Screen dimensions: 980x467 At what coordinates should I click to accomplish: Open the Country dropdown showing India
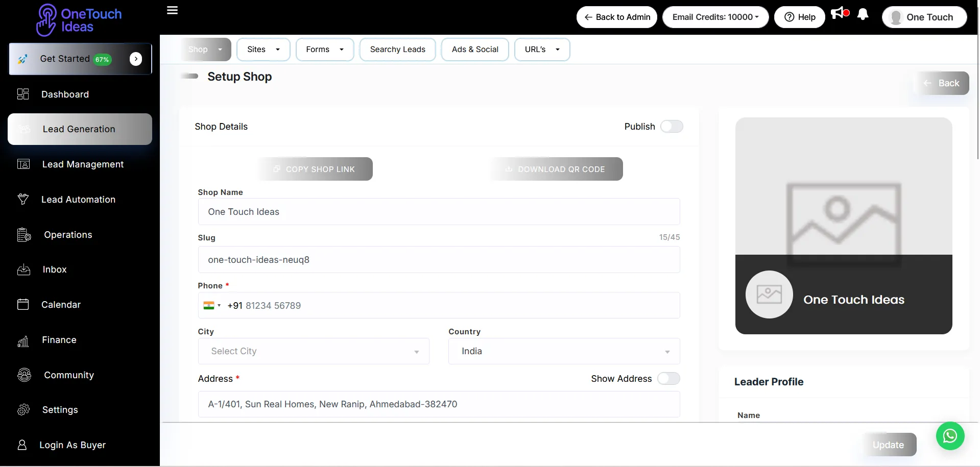564,351
